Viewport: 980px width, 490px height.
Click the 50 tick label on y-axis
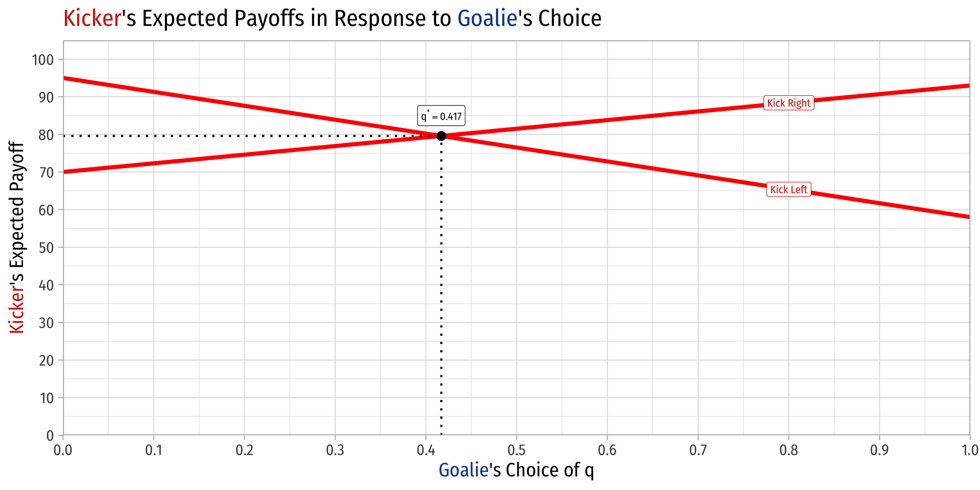[46, 248]
